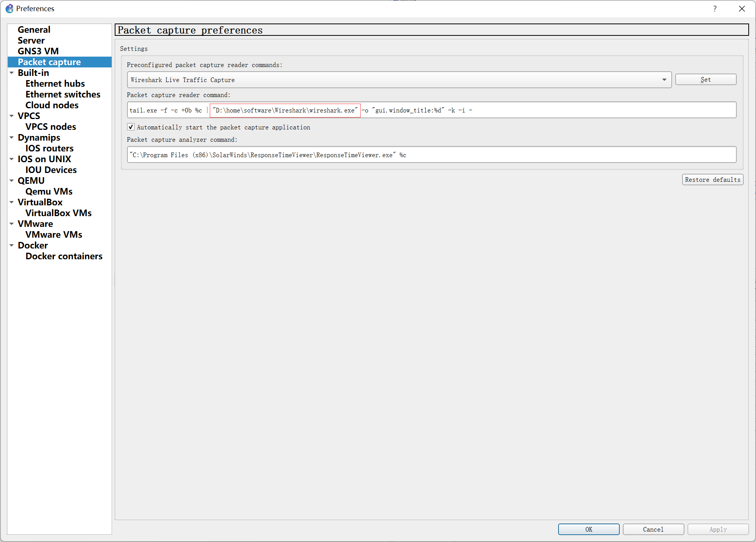Select the VirtualBox category label
The image size is (756, 542).
coord(40,202)
